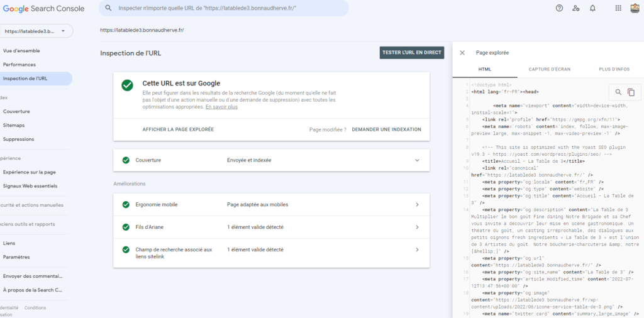Click the user account avatar

[635, 8]
